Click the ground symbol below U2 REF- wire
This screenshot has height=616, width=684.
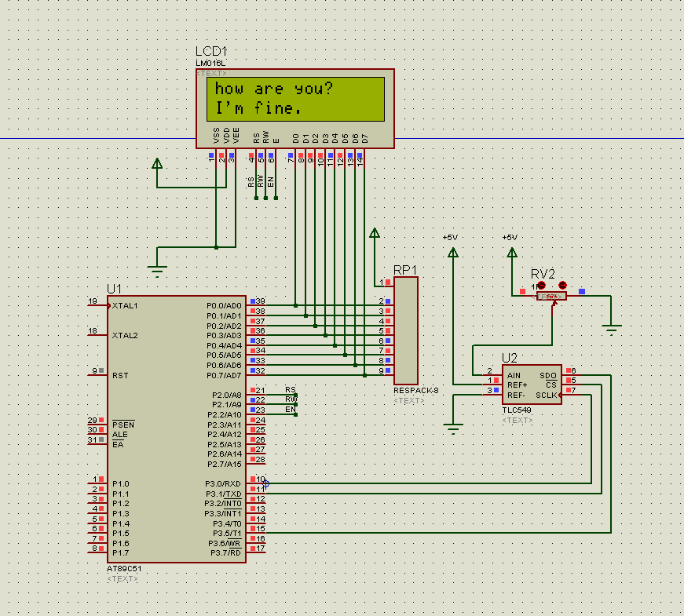coord(453,428)
